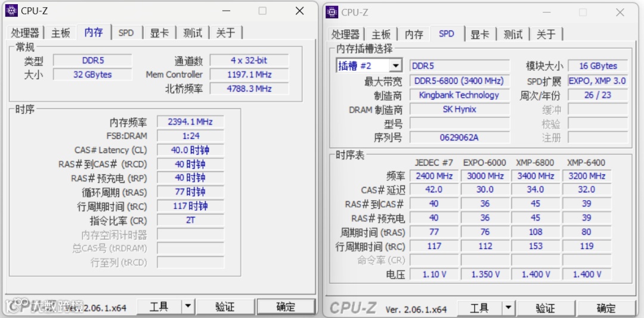Image resolution: width=644 pixels, height=318 pixels.
Task: Close the left CPU-Z window
Action: [300, 11]
